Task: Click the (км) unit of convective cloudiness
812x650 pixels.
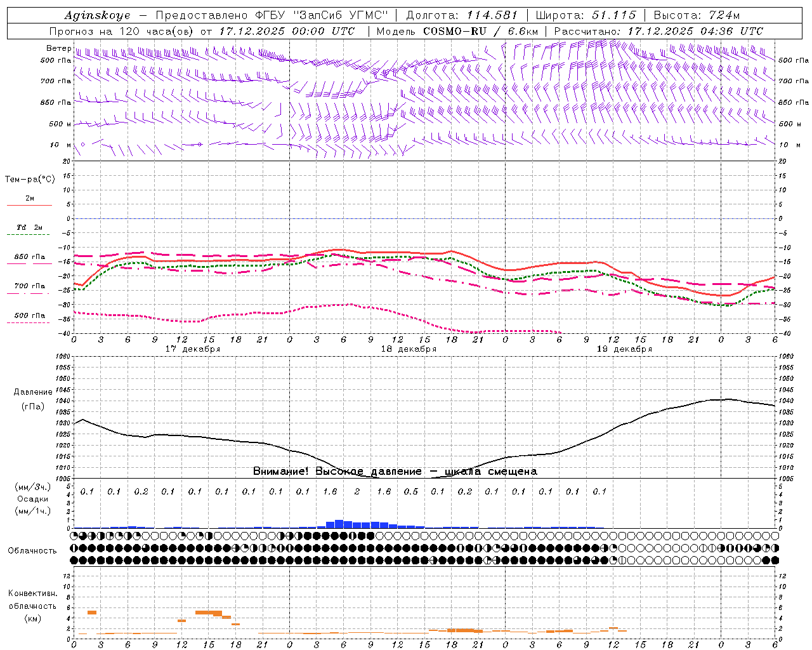Action: [33, 618]
